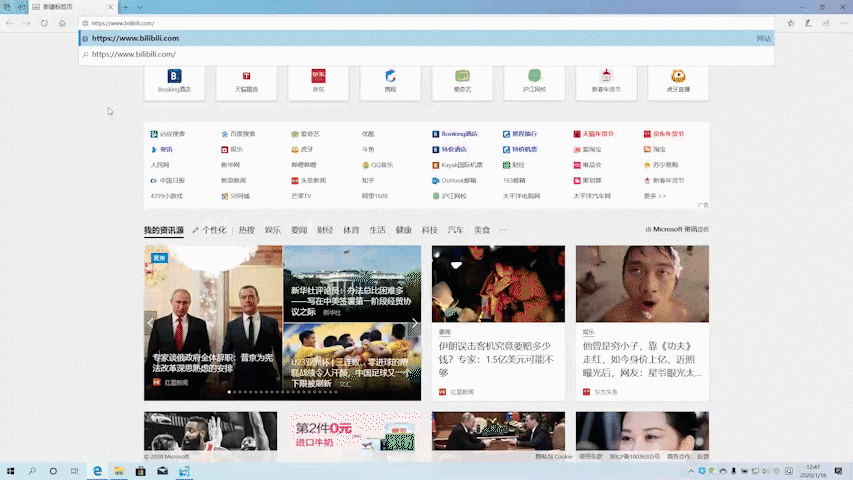Open a new tab with the plus icon
Image resolution: width=853 pixels, height=480 pixels.
coord(126,7)
